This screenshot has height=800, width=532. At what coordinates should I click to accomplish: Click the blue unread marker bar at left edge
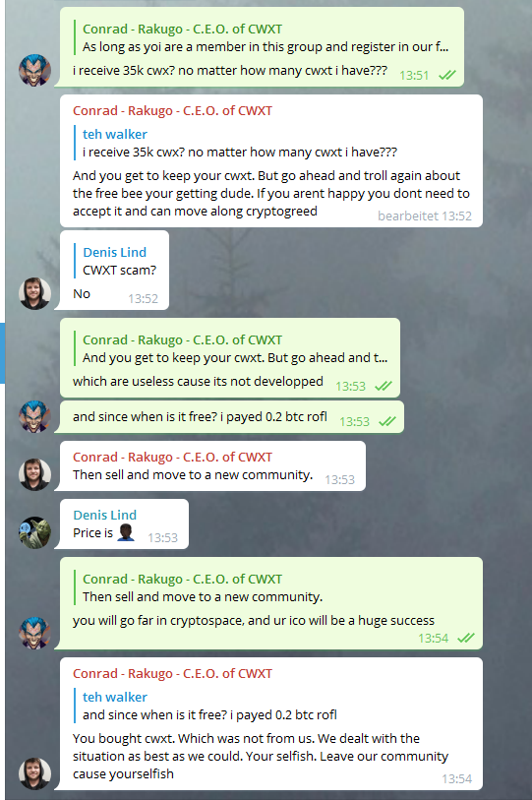pyautogui.click(x=2, y=352)
